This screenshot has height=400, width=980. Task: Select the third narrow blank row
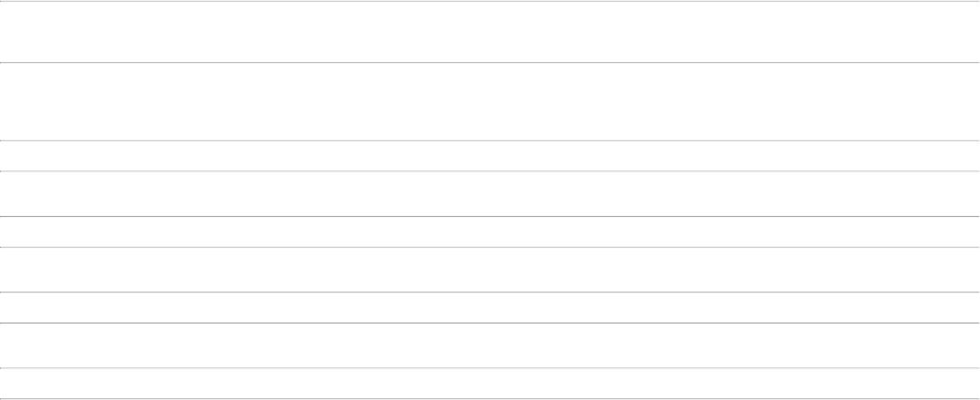pyautogui.click(x=490, y=307)
